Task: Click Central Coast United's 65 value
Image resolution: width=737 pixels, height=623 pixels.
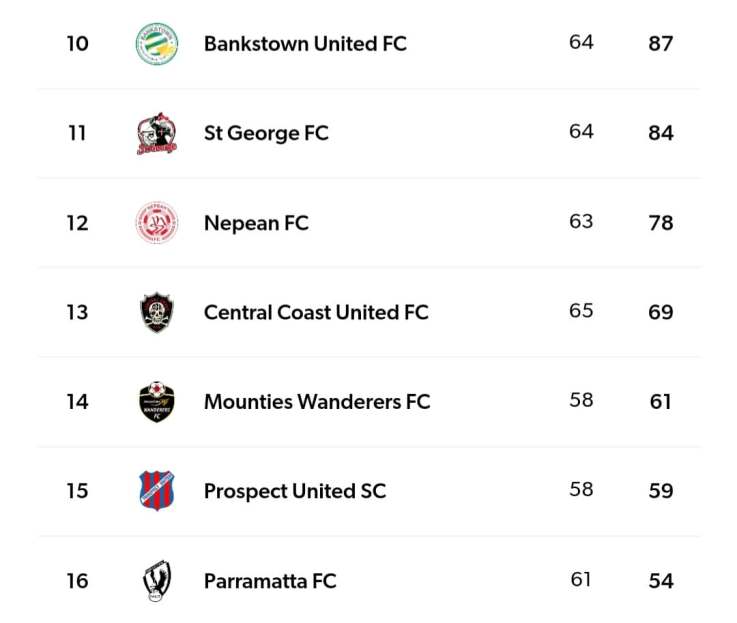Action: point(581,311)
